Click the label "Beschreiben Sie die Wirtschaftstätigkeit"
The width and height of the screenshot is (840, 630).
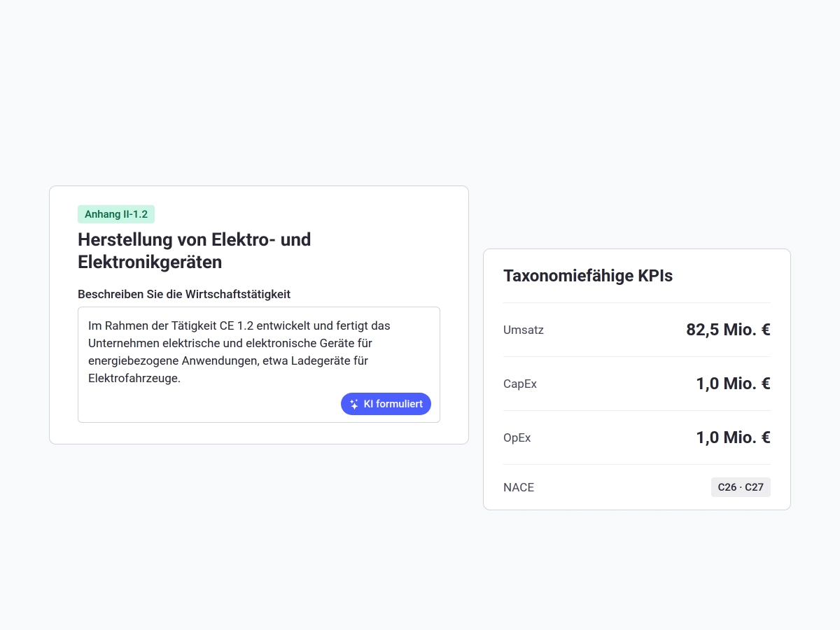tap(184, 294)
